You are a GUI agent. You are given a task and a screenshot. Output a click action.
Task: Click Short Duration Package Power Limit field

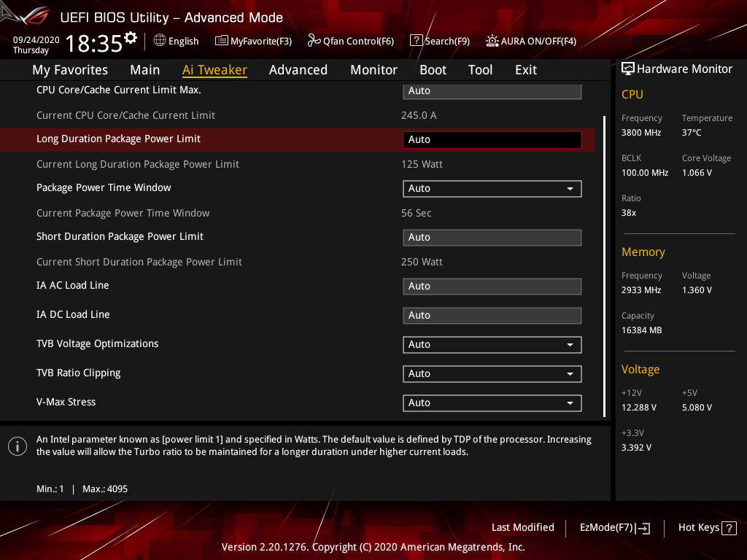(492, 238)
